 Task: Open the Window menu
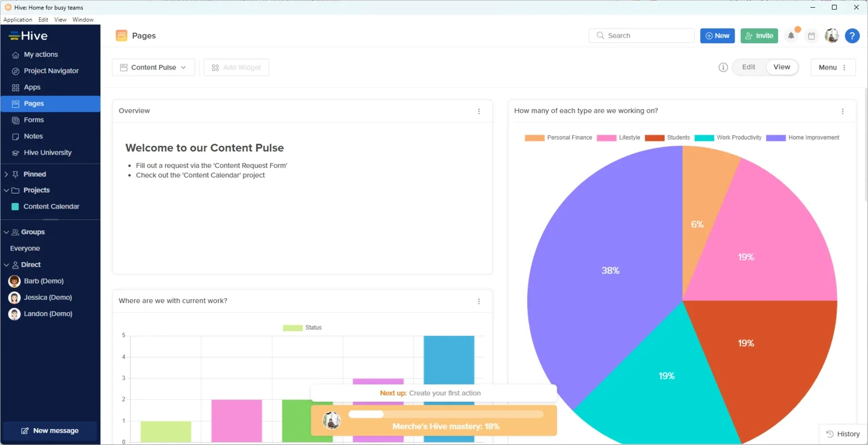click(83, 19)
